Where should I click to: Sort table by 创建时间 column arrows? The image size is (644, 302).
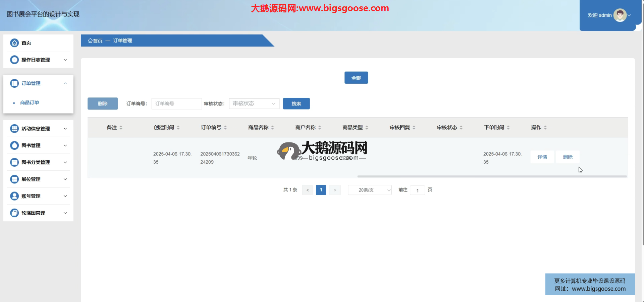[x=178, y=128]
